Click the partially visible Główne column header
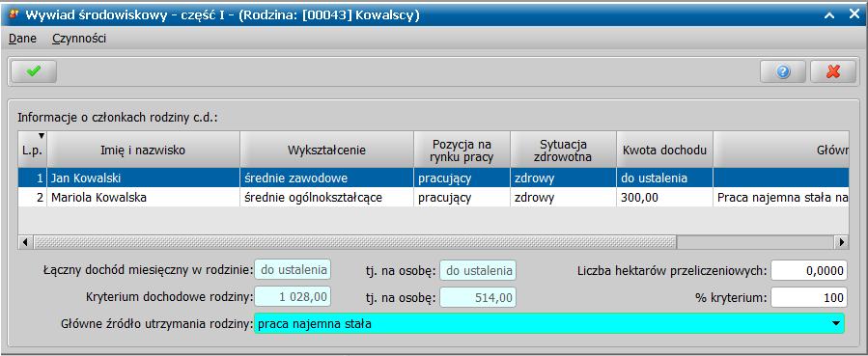Image resolution: width=868 pixels, height=356 pixels. pos(781,150)
